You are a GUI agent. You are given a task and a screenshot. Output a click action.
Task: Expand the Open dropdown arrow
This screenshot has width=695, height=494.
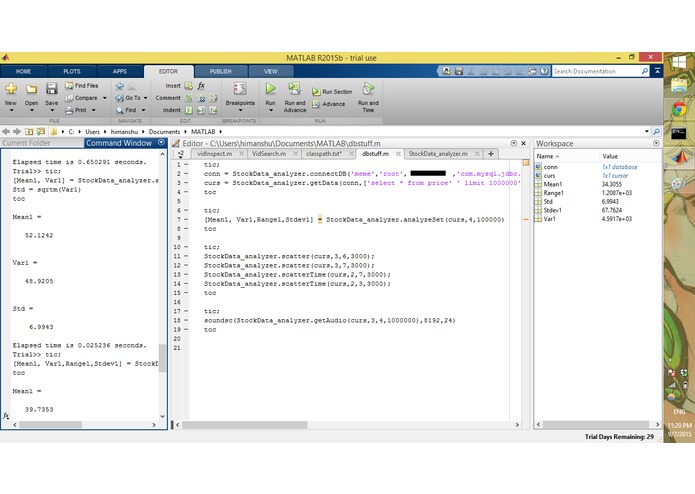click(x=31, y=110)
